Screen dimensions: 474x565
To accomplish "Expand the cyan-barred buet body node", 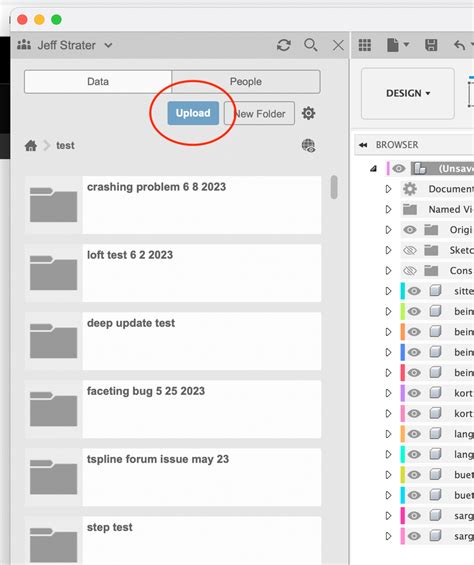I will (388, 495).
